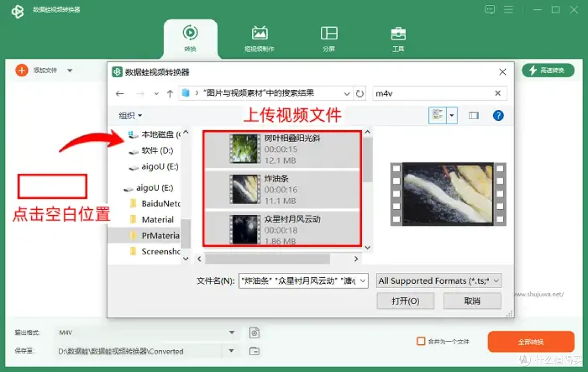588x372 pixels.
Task: Click the view layout icon
Action: point(438,115)
